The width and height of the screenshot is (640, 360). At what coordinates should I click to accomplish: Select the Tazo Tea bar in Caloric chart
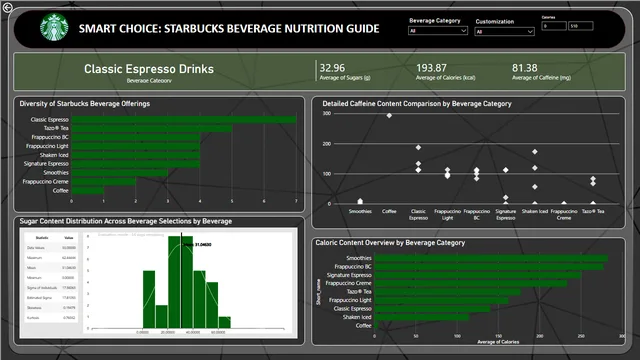pyautogui.click(x=448, y=292)
